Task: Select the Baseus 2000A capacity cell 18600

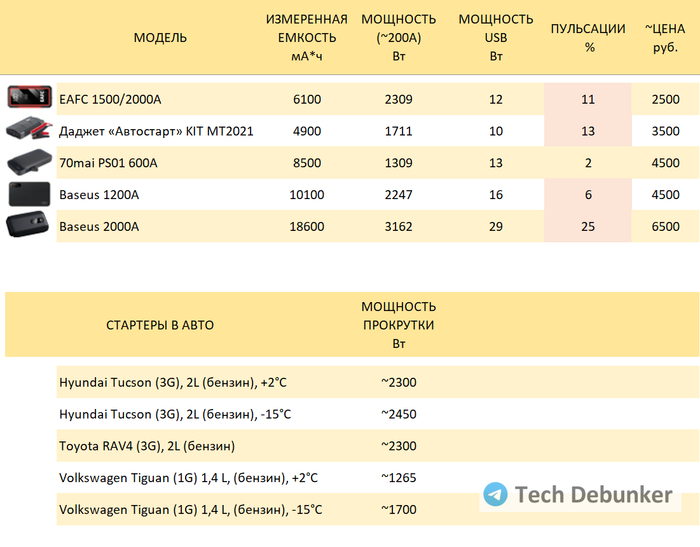Action: tap(306, 227)
